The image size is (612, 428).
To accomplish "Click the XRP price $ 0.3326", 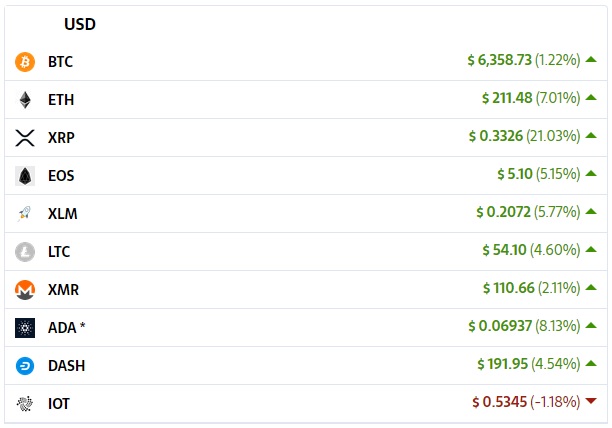I will coord(496,136).
